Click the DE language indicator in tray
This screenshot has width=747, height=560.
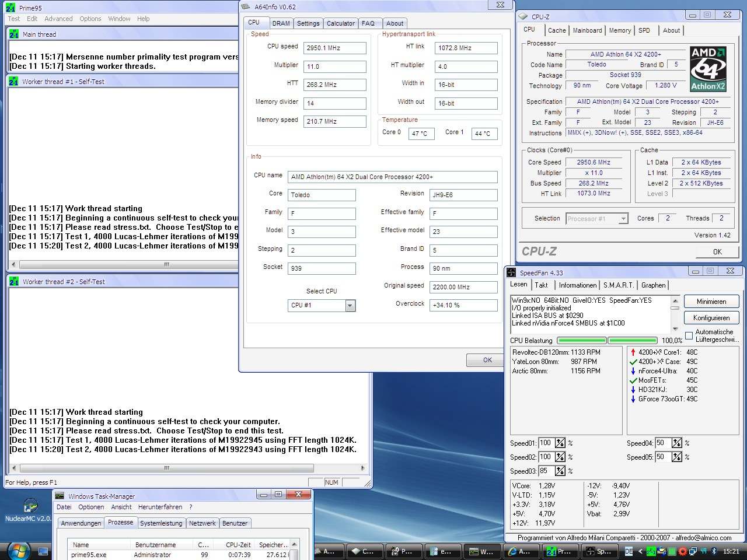click(629, 551)
